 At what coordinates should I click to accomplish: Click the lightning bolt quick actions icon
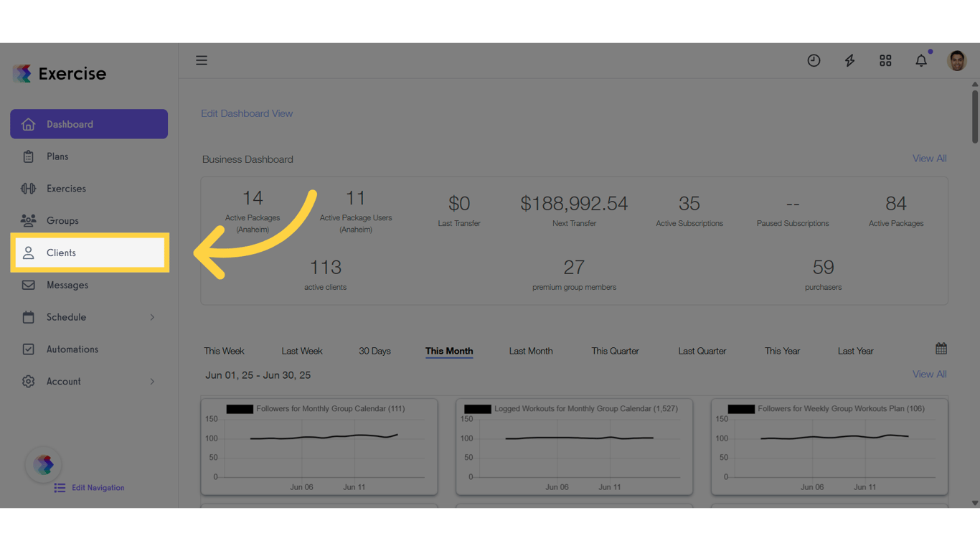click(x=849, y=60)
